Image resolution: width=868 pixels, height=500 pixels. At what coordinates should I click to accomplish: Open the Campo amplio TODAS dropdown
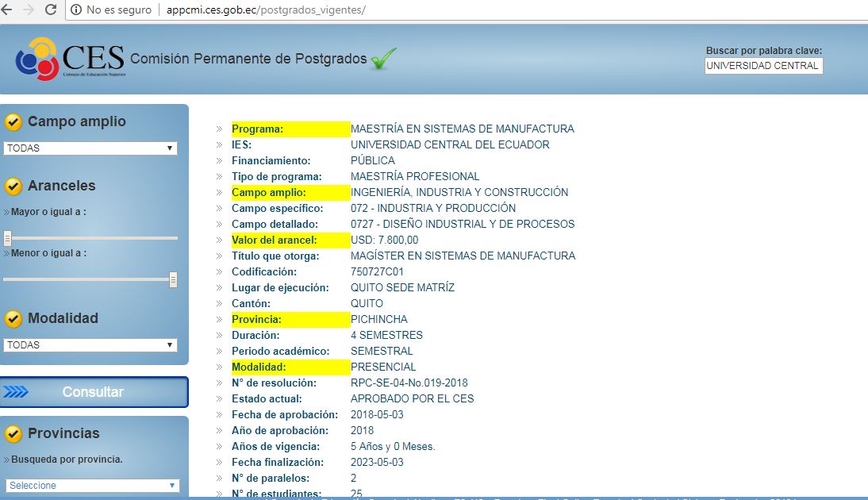(x=90, y=149)
